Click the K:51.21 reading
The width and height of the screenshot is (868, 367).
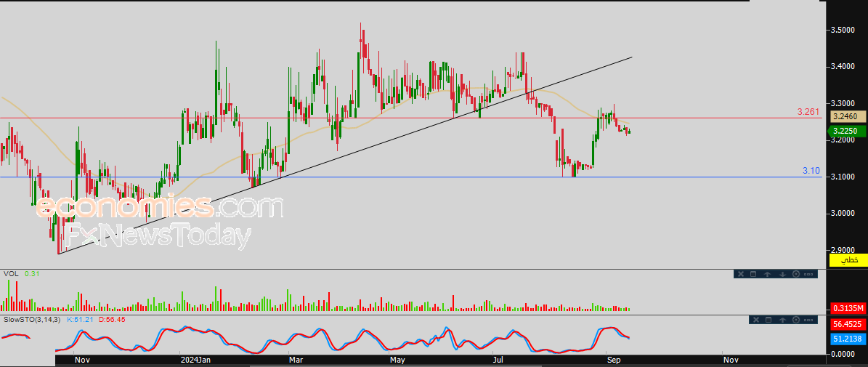coord(81,319)
